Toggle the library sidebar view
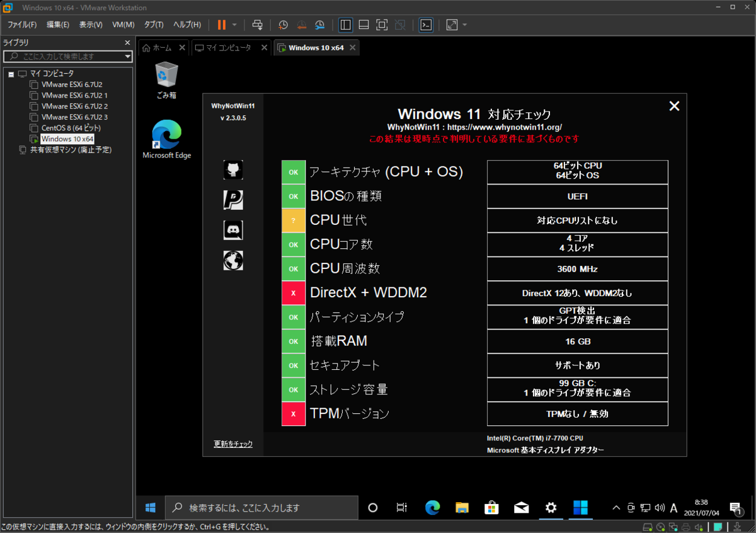This screenshot has width=756, height=533. [x=345, y=25]
